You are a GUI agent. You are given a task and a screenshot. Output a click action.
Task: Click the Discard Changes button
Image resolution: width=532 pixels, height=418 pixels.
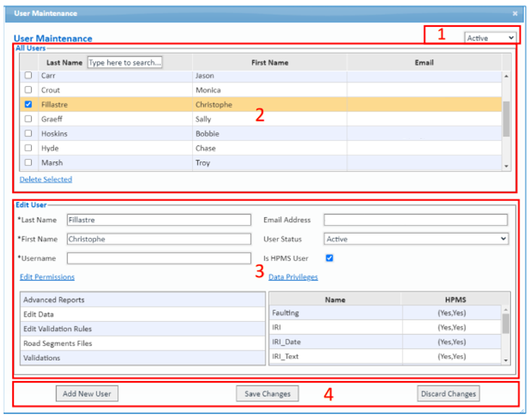[x=448, y=393]
